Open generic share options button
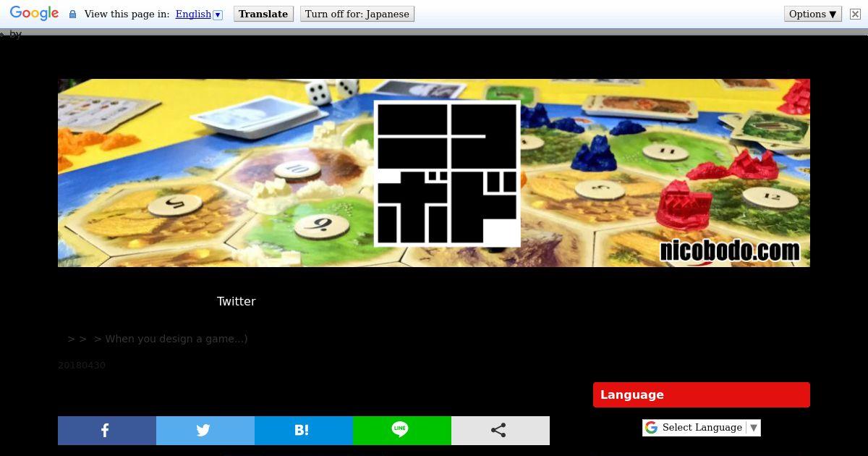The image size is (868, 456). pyautogui.click(x=501, y=431)
